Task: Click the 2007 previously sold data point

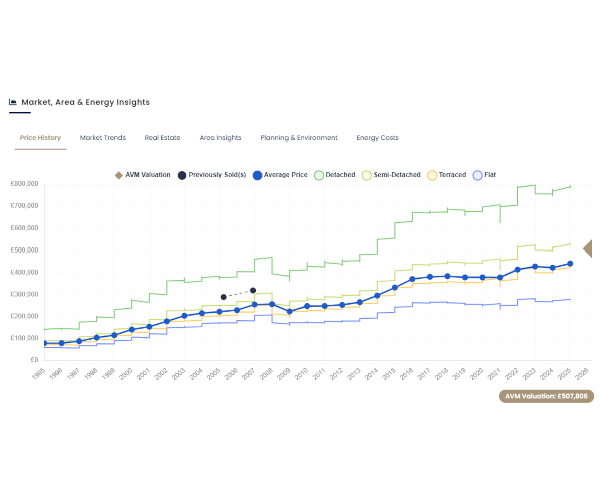Action: click(253, 291)
